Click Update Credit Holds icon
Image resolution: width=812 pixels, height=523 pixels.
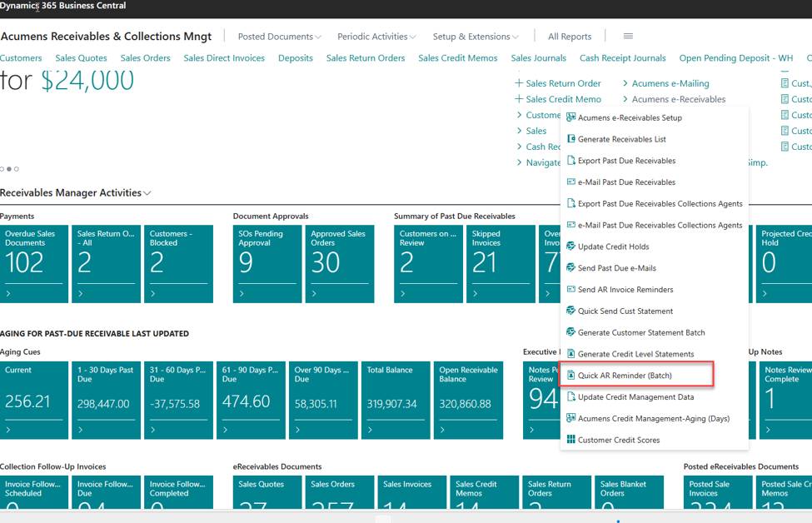(x=570, y=247)
